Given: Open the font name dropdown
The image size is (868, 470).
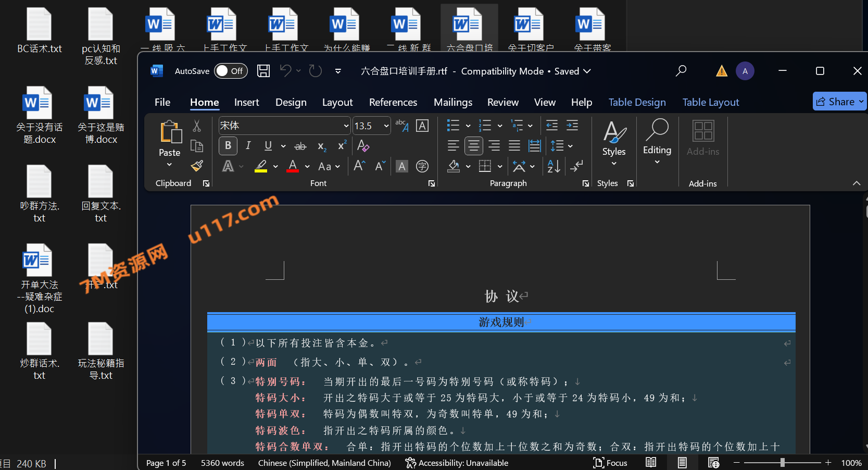Looking at the screenshot, I should 346,126.
